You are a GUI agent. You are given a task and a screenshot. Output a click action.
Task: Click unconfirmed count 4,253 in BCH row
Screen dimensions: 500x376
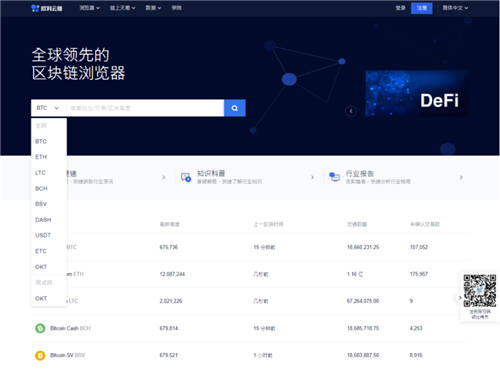point(416,328)
